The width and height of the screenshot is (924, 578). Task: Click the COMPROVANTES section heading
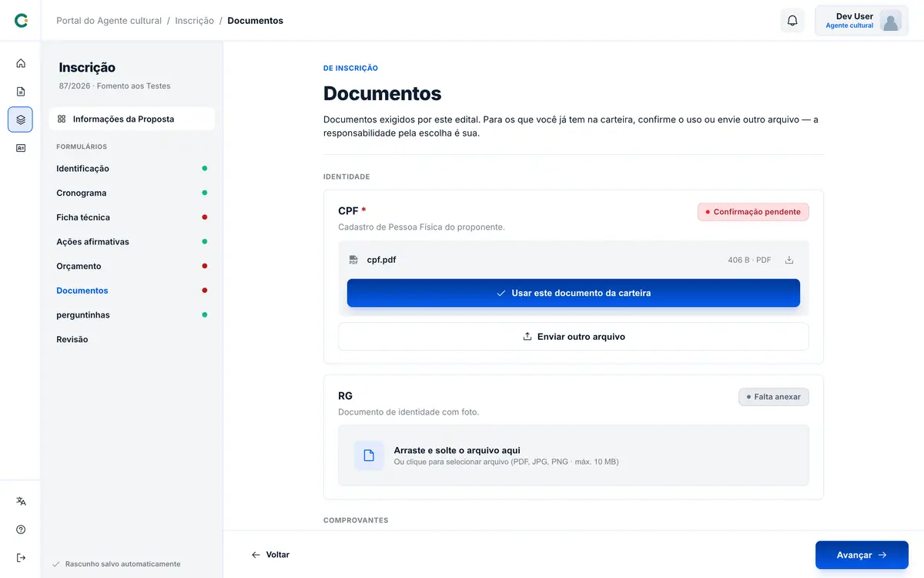[356, 520]
